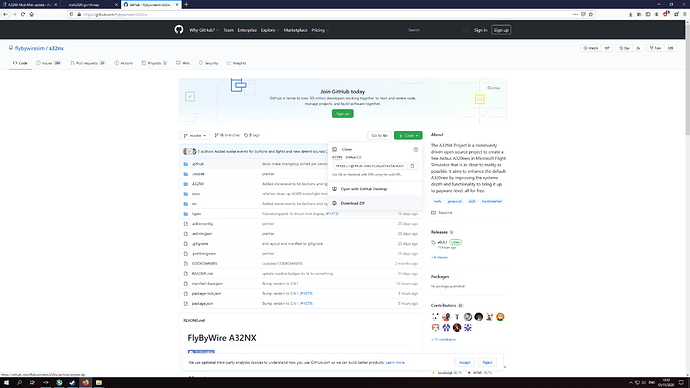Open the browser page actions ellipsis

coord(575,14)
